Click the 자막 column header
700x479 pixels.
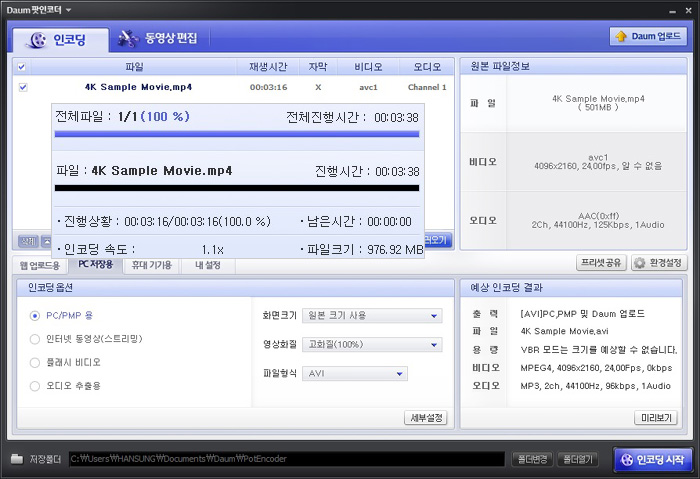(318, 67)
